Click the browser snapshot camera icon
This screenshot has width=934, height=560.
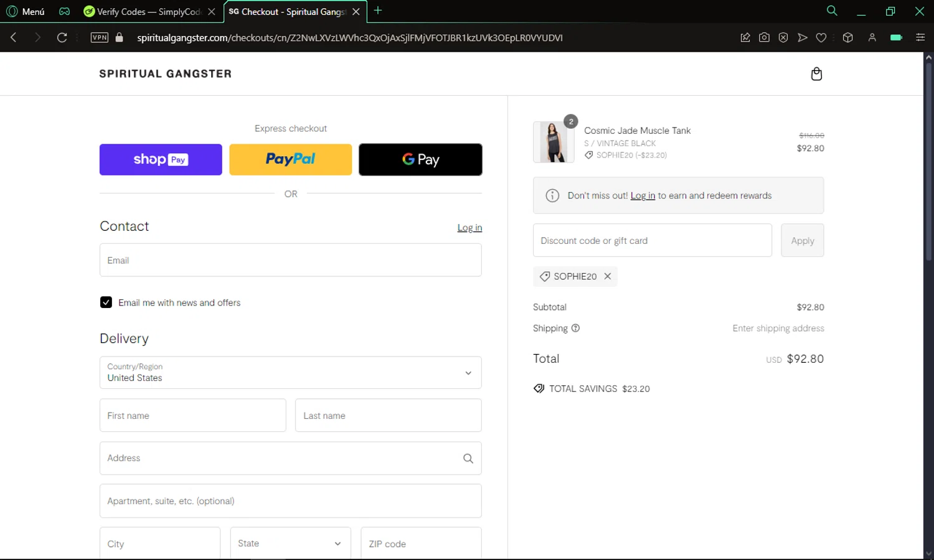click(x=764, y=37)
